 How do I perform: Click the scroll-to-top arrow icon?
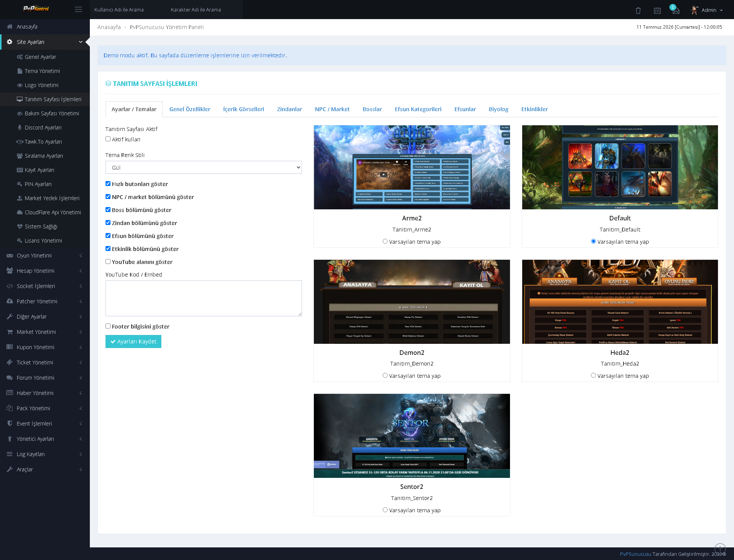(720, 548)
